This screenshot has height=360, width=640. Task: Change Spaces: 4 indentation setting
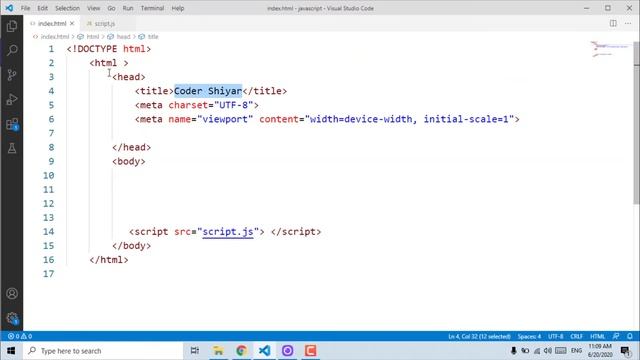tap(529, 336)
